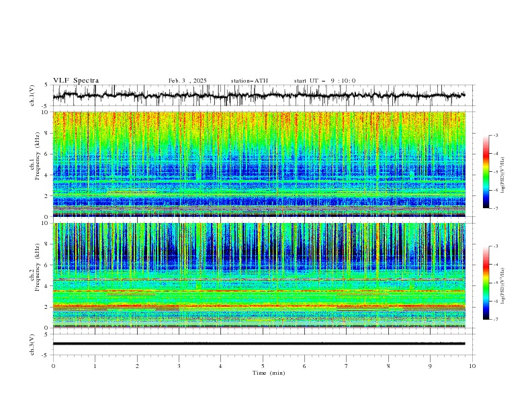Click the ch.1 "Frequency (kHz)" axis label
Viewport: 532px width, 411px height.
38,156
